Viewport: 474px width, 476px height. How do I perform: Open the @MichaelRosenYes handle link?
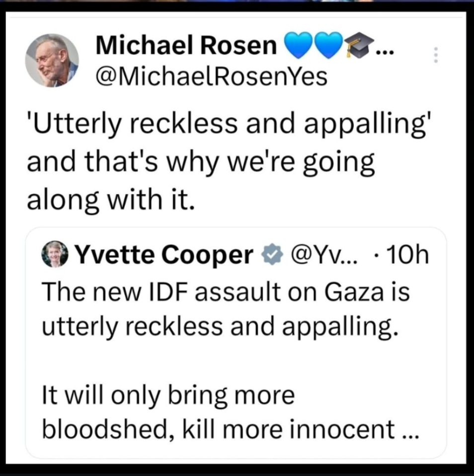[212, 76]
